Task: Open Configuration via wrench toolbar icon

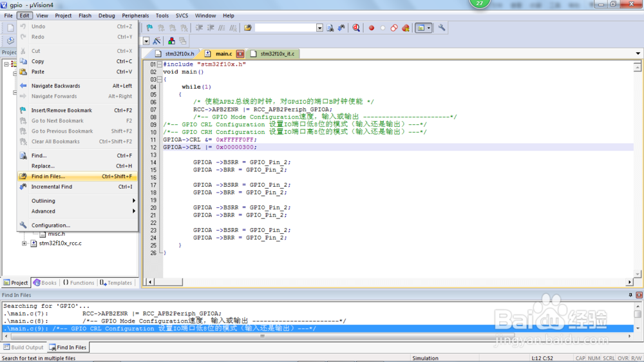Action: pos(442,28)
